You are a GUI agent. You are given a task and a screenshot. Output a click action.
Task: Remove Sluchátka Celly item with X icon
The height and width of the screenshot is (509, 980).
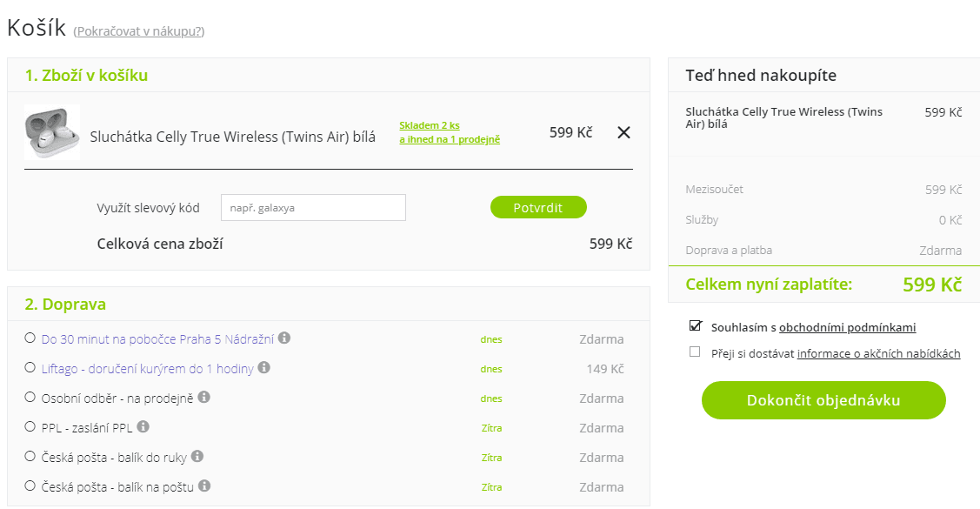pos(623,132)
